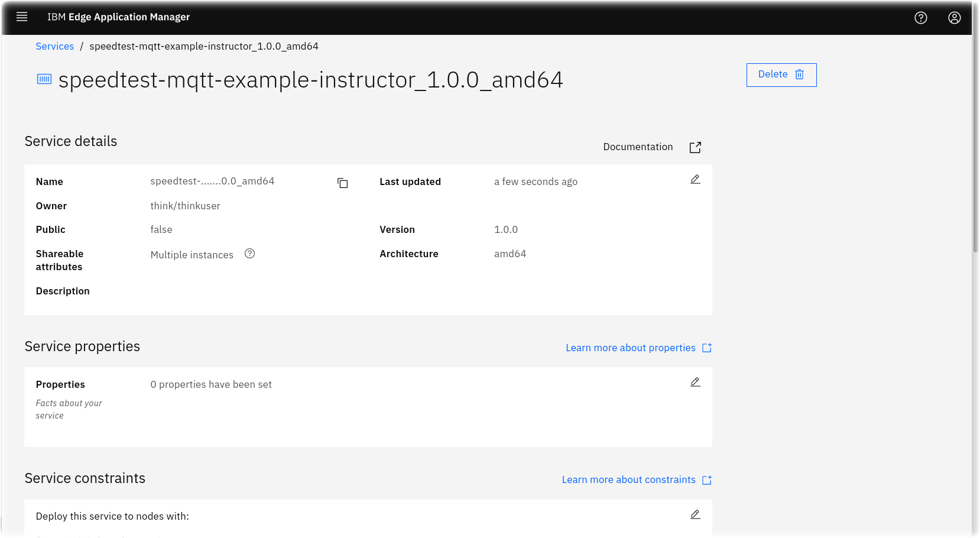Click 'Facts about your service' helper text

[x=69, y=409]
